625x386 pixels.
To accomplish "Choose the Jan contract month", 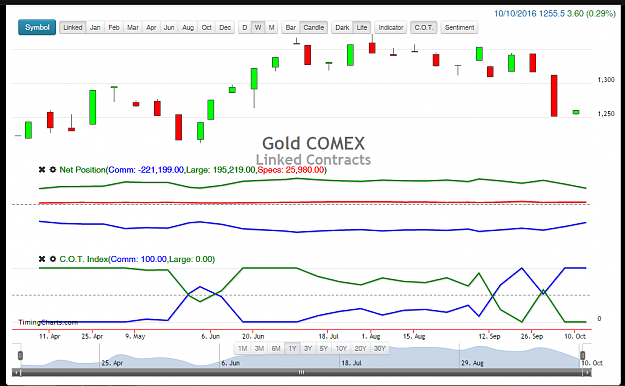I will [95, 28].
